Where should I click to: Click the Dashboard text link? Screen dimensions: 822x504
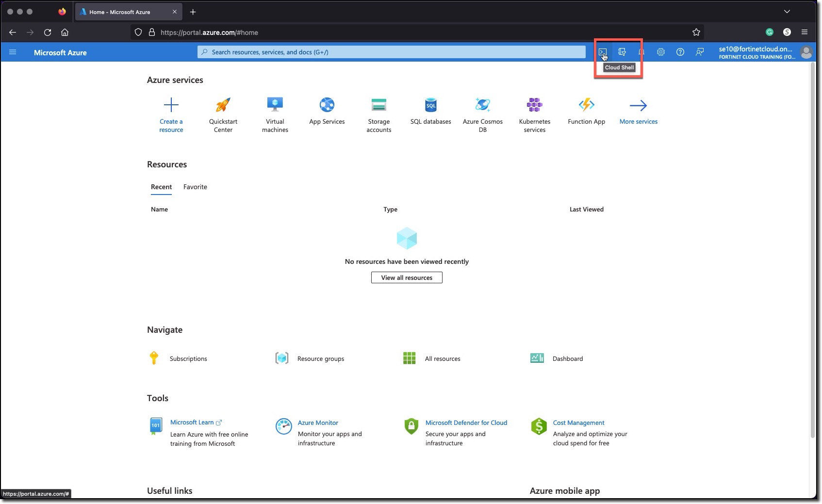coord(568,358)
